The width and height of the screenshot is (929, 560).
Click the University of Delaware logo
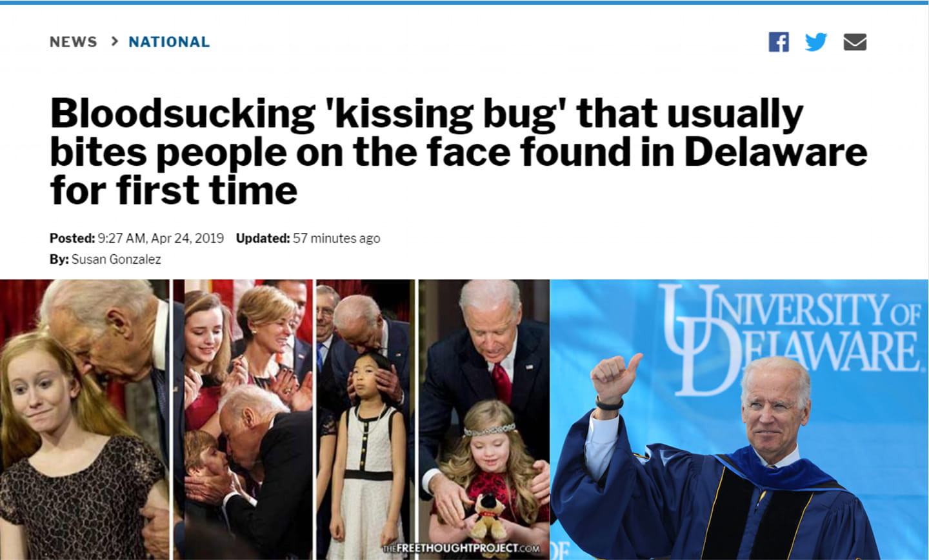pos(790,339)
